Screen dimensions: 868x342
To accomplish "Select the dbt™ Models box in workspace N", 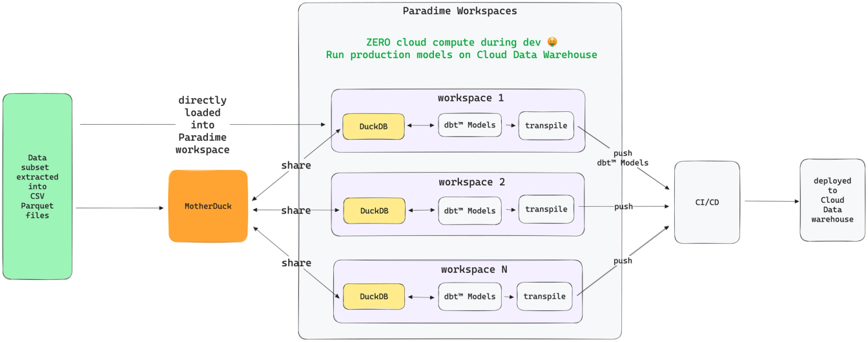I will point(470,296).
